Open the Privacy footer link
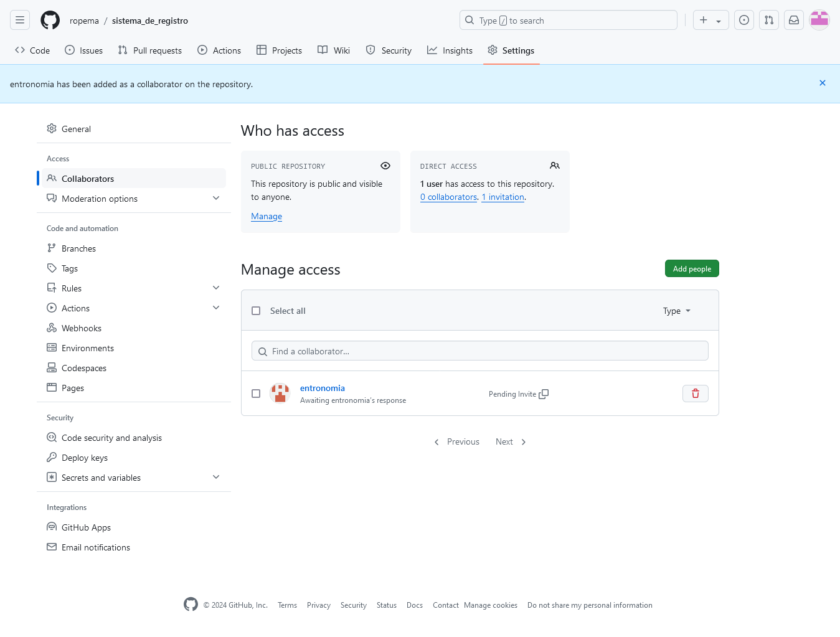The height and width of the screenshot is (637, 840). (319, 605)
